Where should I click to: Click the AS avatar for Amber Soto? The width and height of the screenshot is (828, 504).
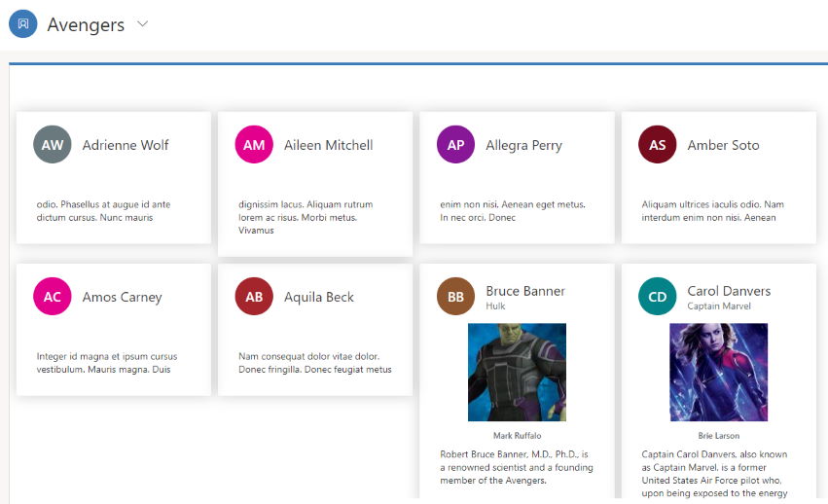(x=658, y=144)
